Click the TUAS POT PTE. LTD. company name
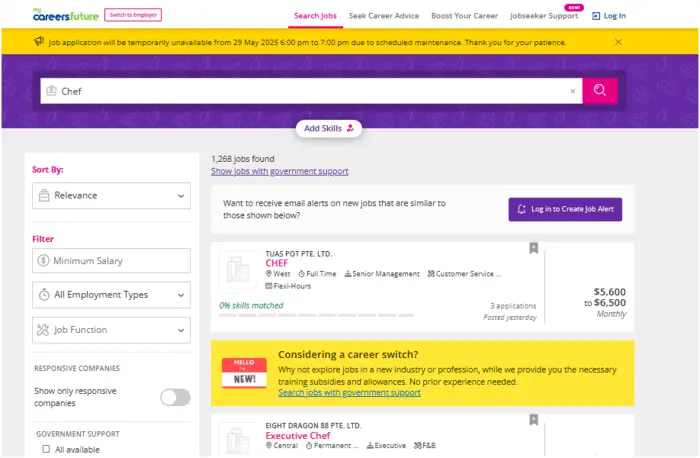Screen dimensions: 700x458 pyautogui.click(x=299, y=254)
